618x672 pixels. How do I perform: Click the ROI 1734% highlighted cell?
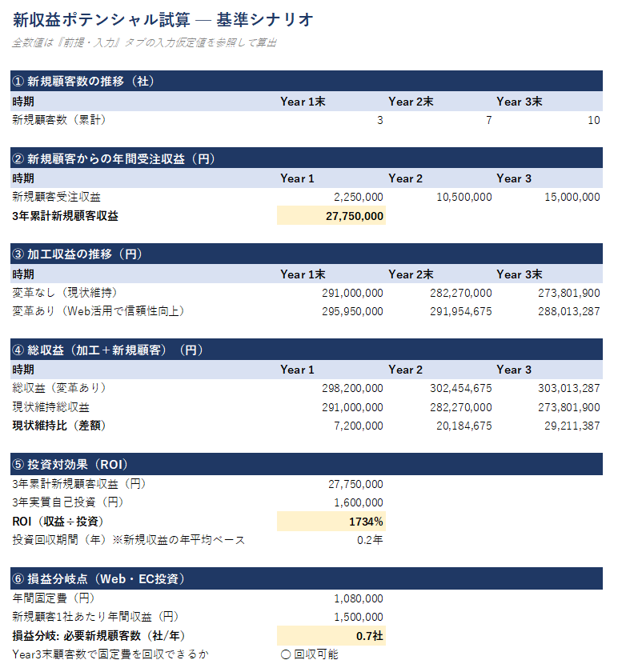(331, 521)
